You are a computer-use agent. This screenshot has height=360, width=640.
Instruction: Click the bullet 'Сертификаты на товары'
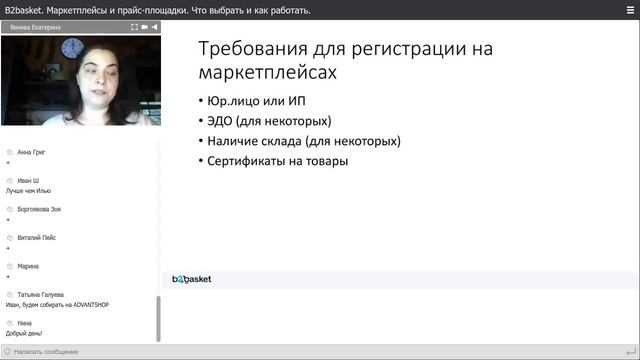(x=278, y=161)
